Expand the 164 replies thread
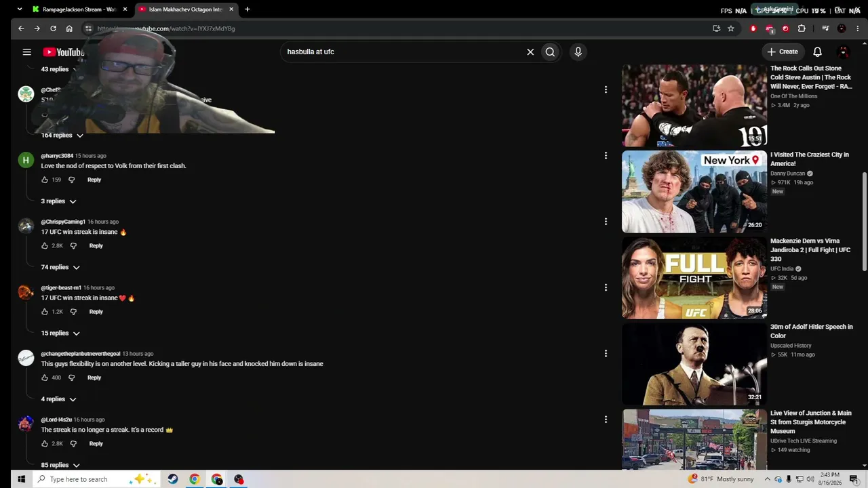 pos(62,135)
